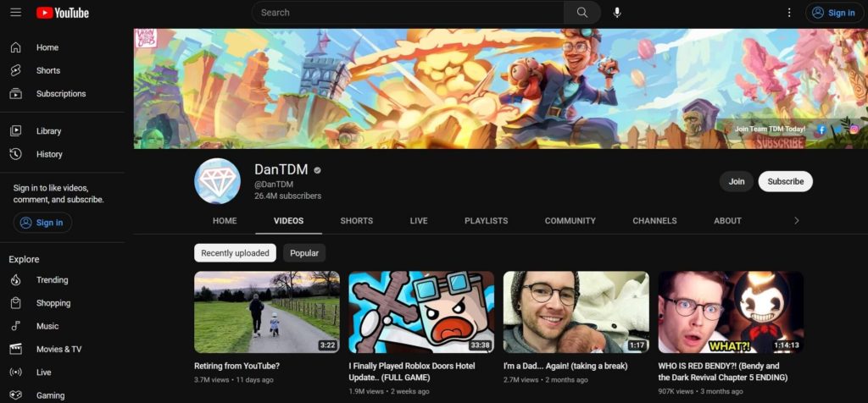Screen dimensions: 868x403
Task: Switch to the PLAYLISTS tab
Action: [486, 221]
